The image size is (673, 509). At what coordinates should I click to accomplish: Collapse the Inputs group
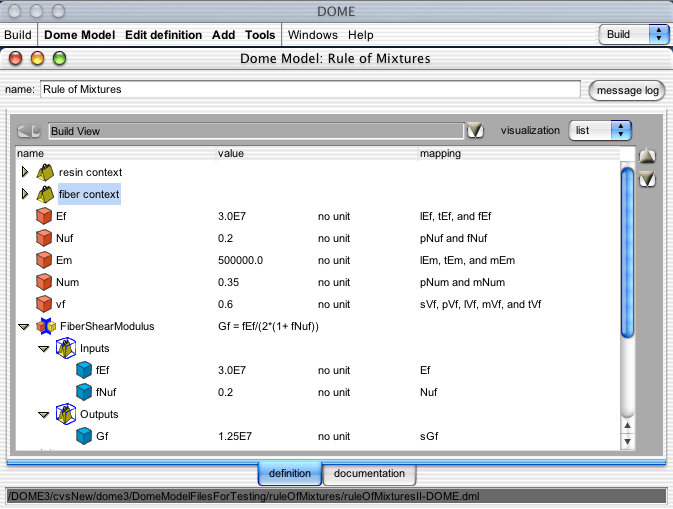coord(43,349)
